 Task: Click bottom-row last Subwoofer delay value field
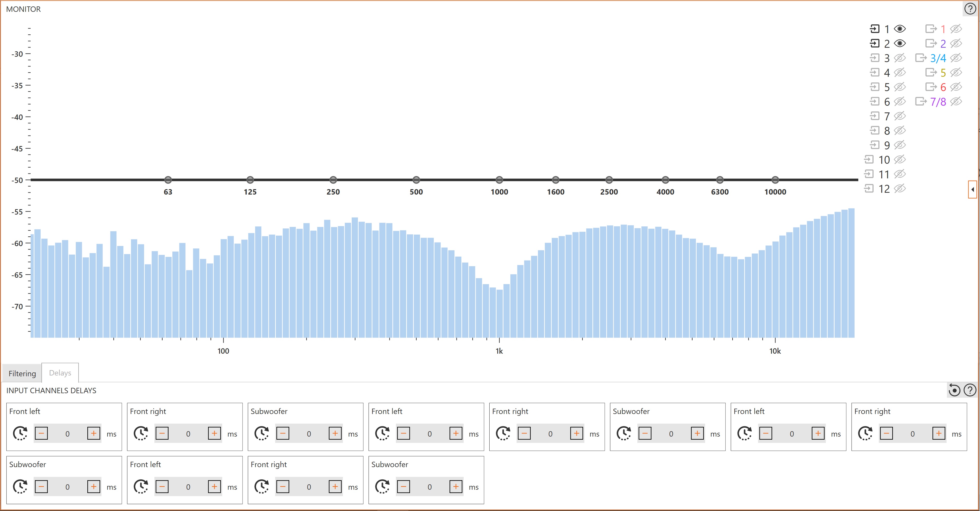[x=430, y=487]
